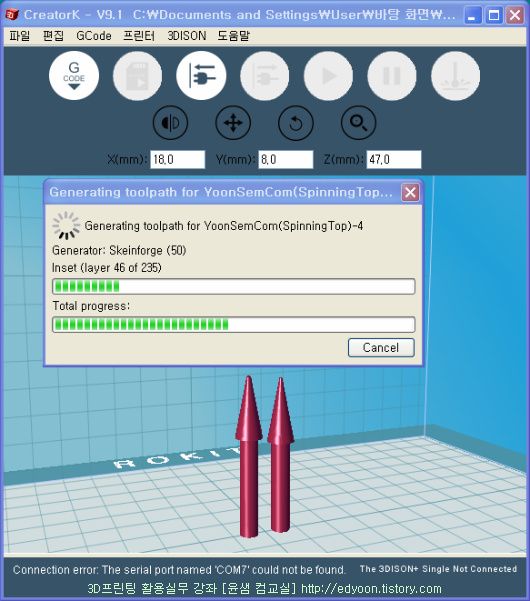Click the left spinning top model
This screenshot has height=601, width=530.
pyautogui.click(x=249, y=456)
